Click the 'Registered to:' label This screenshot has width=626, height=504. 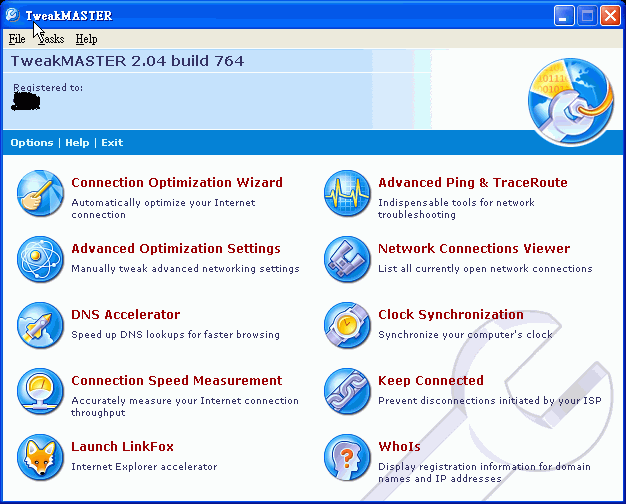pos(48,88)
